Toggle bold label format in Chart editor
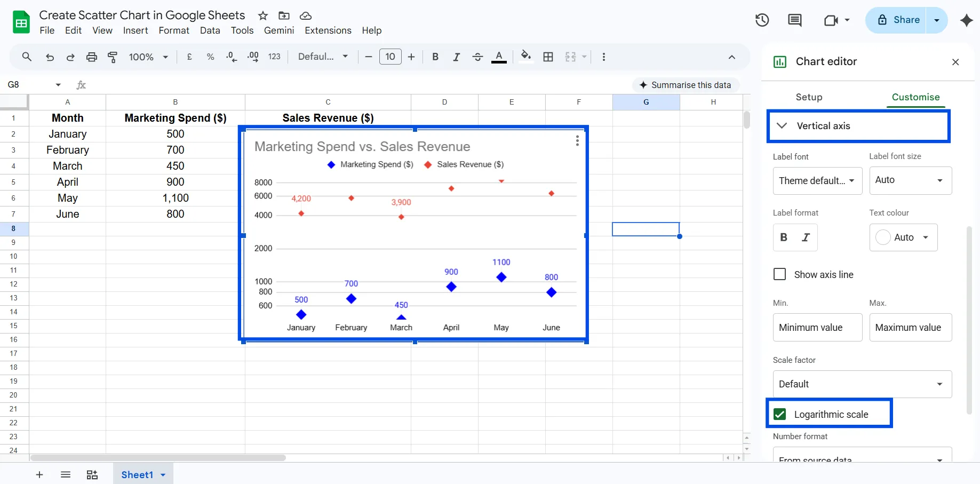The height and width of the screenshot is (484, 980). point(784,237)
